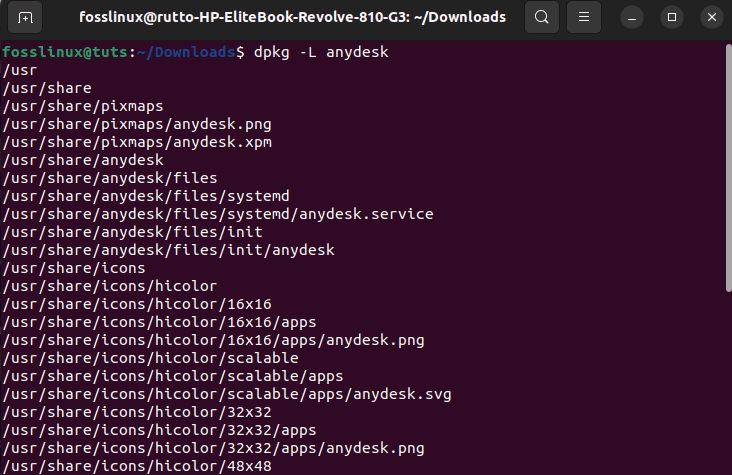Click the 'dpkg -L anydesk' command text

click(x=321, y=52)
